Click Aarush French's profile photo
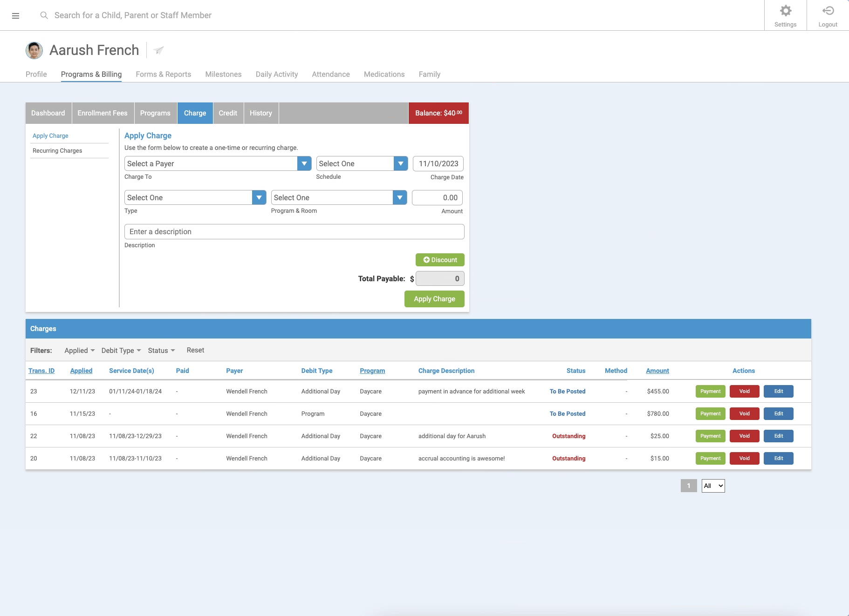 pos(34,50)
